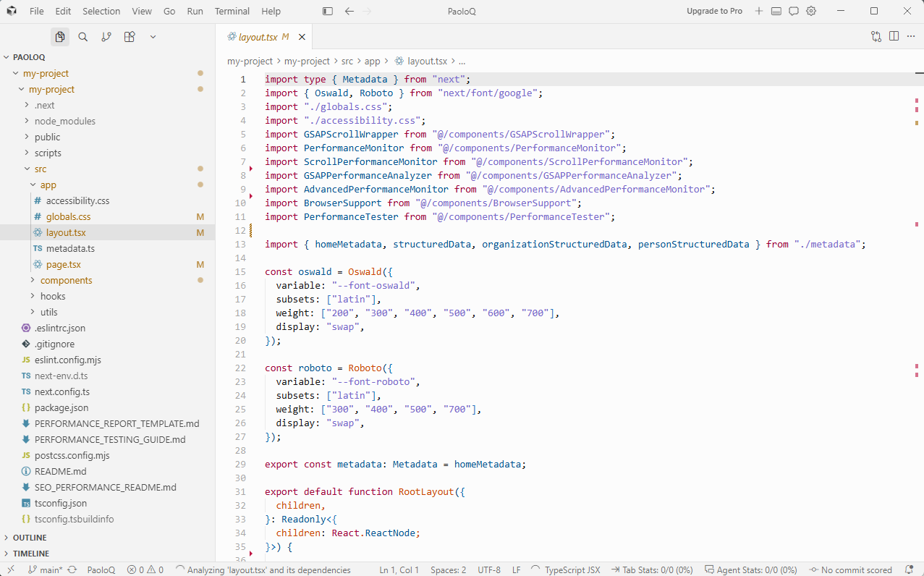Open README.md file

[x=107, y=471]
